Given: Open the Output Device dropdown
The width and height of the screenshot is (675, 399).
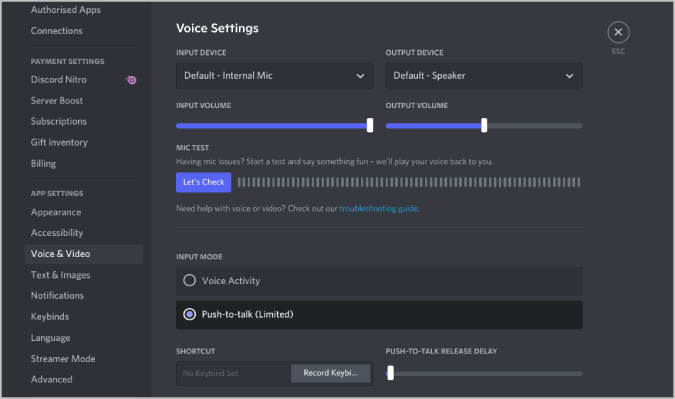Looking at the screenshot, I should click(484, 76).
